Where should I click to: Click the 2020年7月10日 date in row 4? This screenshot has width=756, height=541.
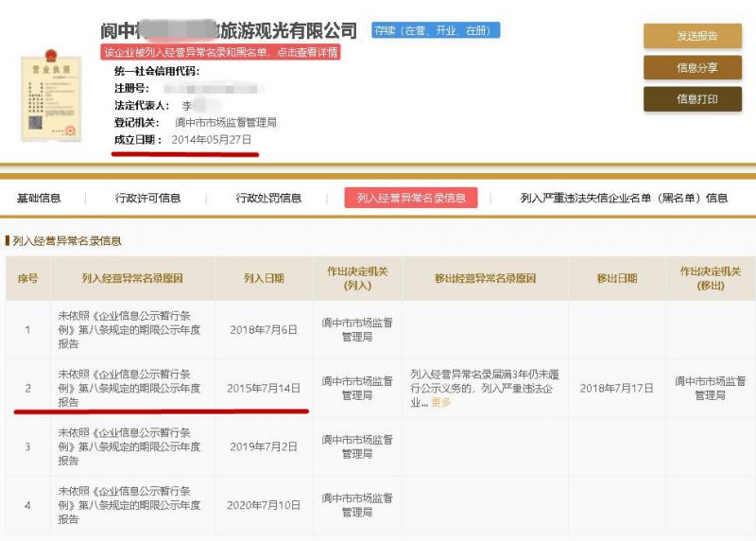coord(264,505)
